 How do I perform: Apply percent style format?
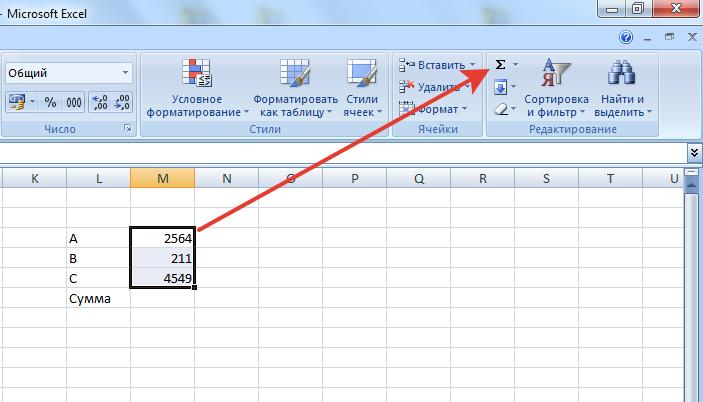coord(52,102)
